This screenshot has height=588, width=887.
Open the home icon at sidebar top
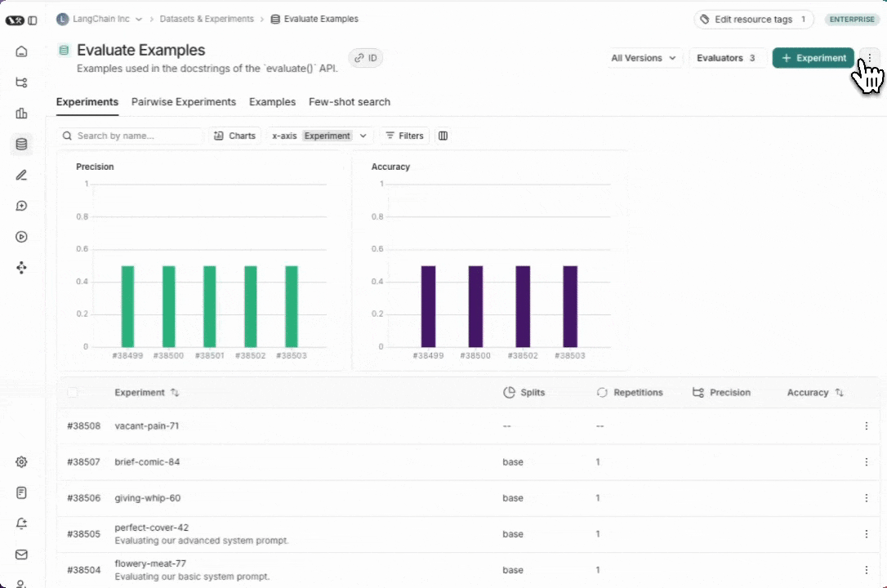click(x=21, y=51)
